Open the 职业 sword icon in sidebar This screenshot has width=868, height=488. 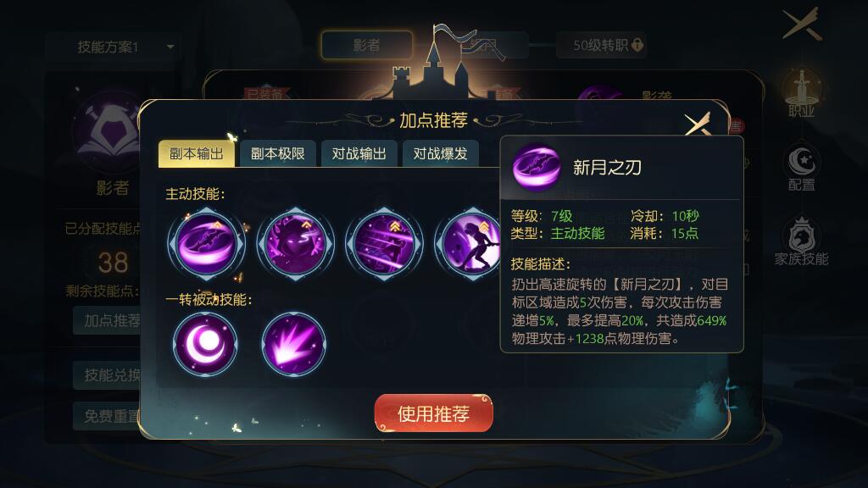(801, 93)
